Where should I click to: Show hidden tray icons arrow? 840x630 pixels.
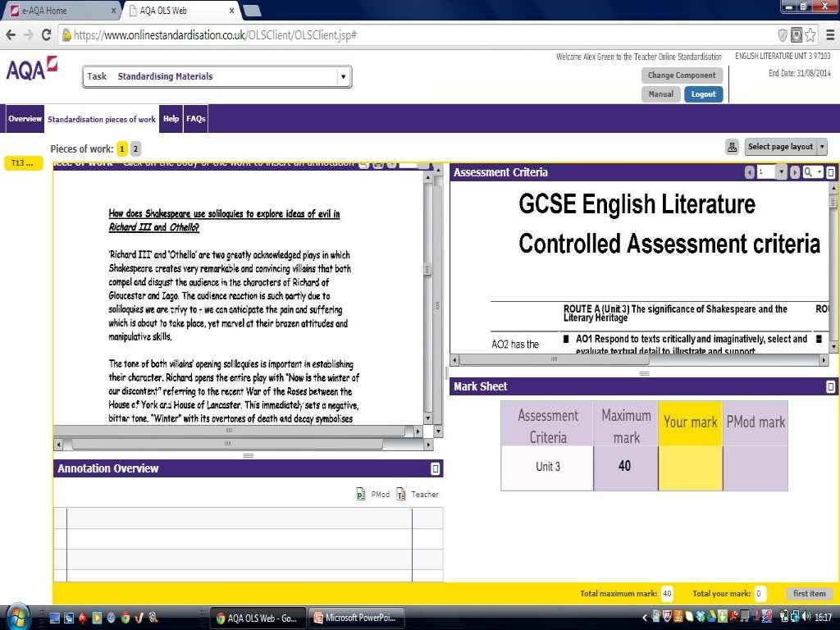[645, 617]
